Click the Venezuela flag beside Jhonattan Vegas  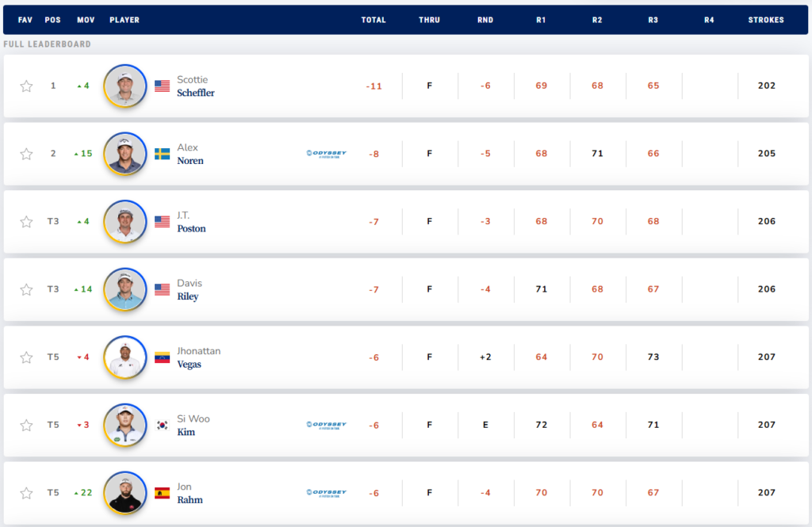pyautogui.click(x=162, y=357)
